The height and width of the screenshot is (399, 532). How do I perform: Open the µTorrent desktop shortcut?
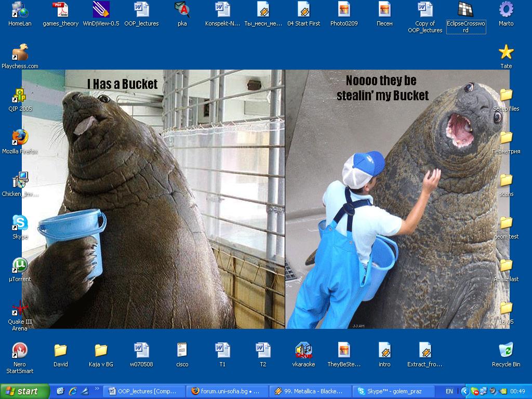(20, 265)
